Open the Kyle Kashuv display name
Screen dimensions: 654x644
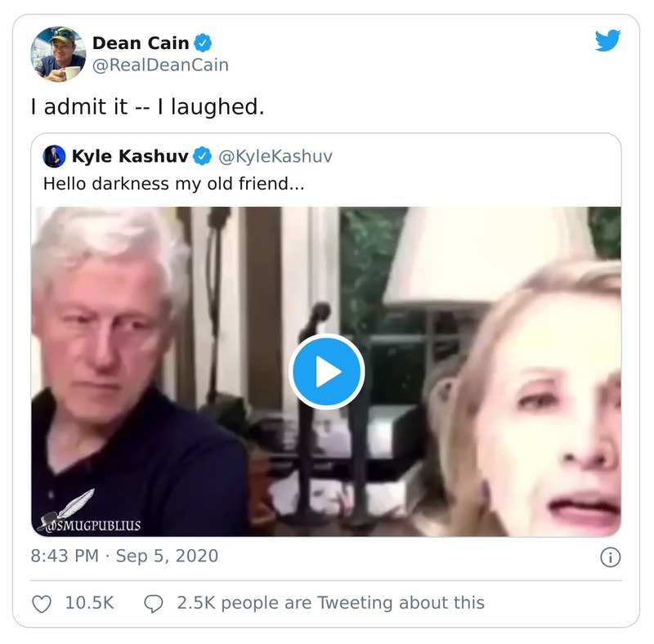pos(130,156)
